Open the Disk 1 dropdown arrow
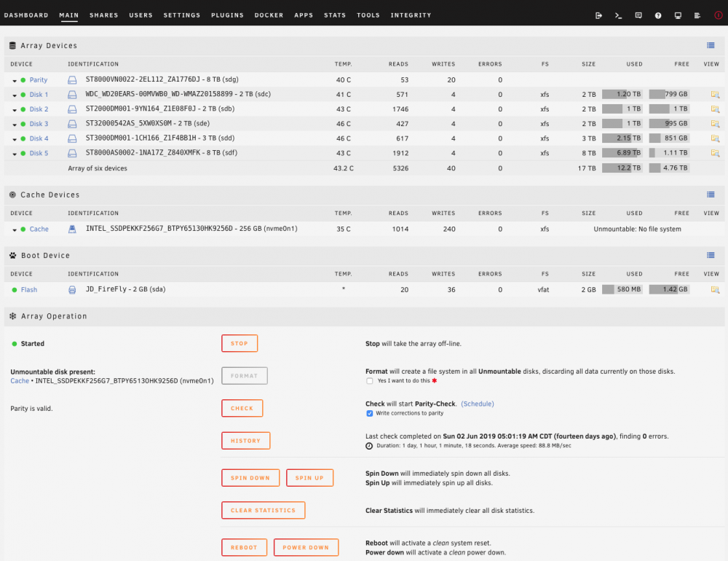Image resolution: width=728 pixels, height=561 pixels. [x=15, y=95]
